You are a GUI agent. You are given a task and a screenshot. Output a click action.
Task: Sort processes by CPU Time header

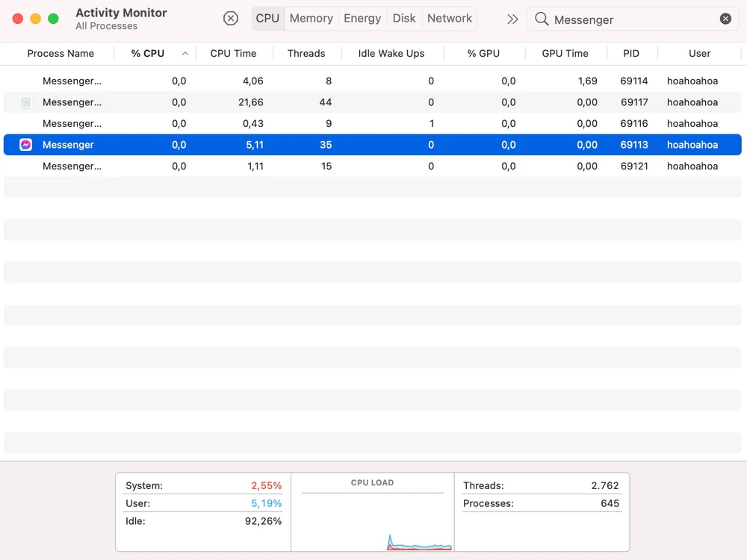coord(233,54)
